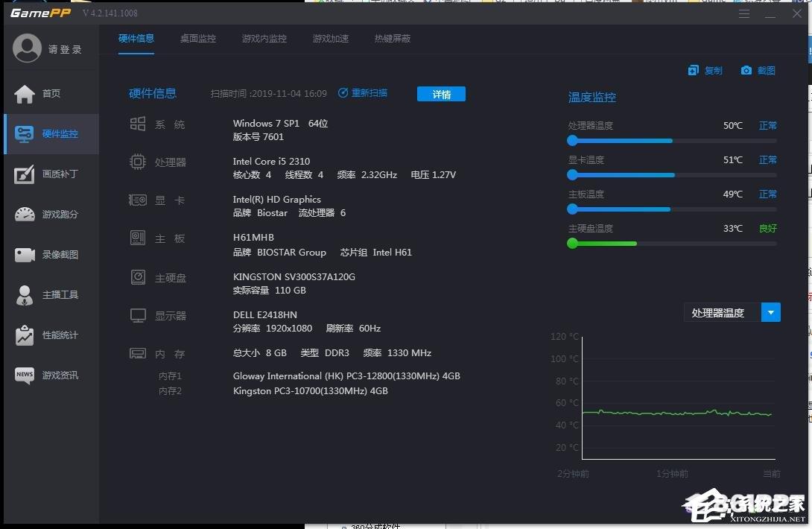Open 画质补丁 picture patch icon
Screen dimensions: 812x529
25,174
